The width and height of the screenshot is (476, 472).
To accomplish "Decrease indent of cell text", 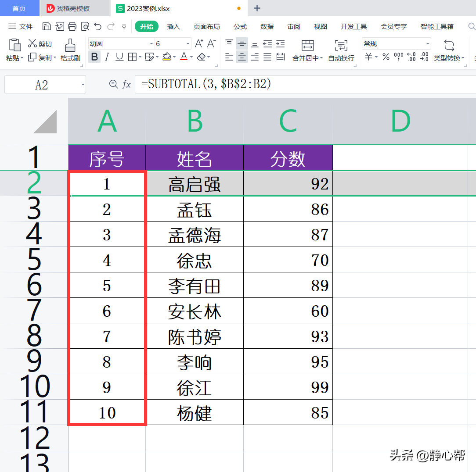I will point(267,44).
